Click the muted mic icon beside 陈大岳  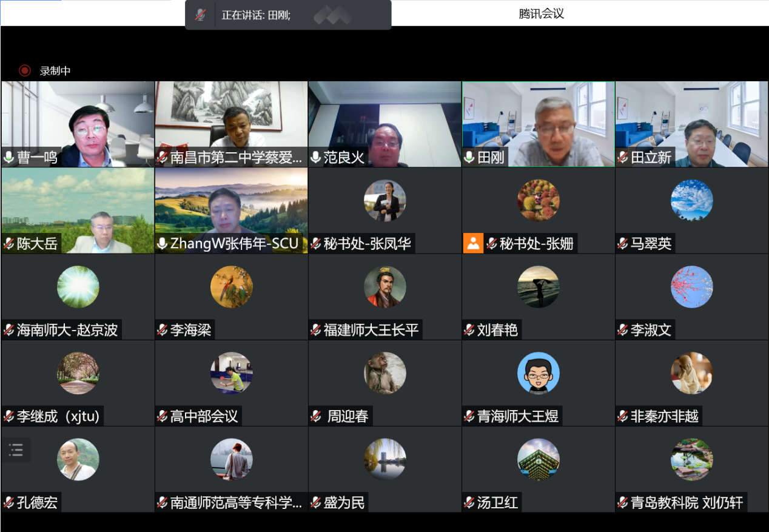(x=8, y=244)
